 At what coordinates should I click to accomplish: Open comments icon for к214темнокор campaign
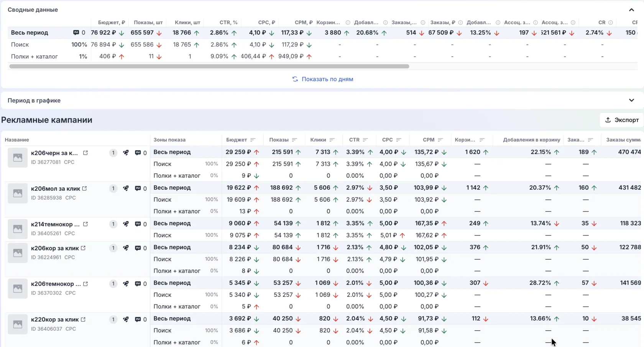tap(138, 224)
